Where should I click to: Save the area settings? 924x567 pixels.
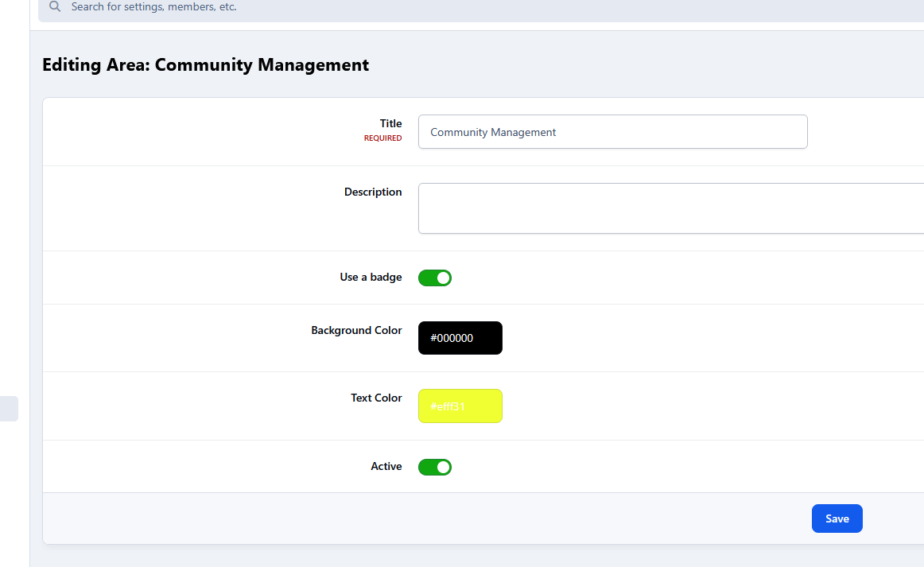[x=837, y=518]
